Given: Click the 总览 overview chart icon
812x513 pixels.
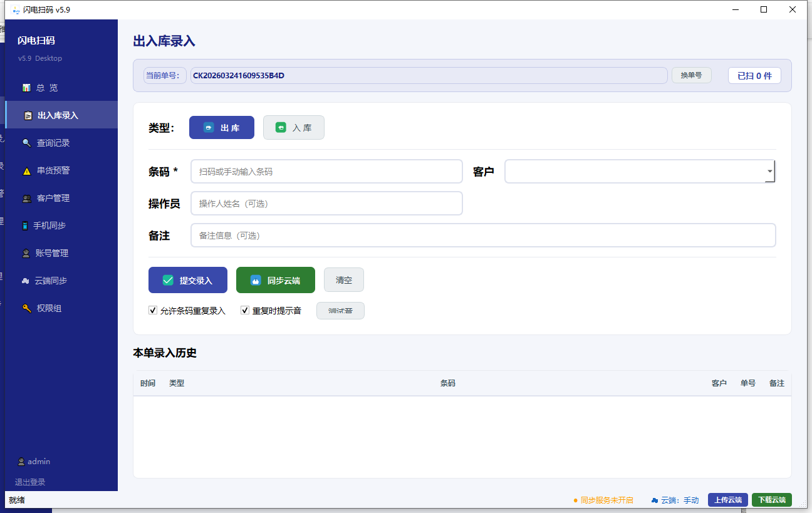Looking at the screenshot, I should click(x=26, y=88).
